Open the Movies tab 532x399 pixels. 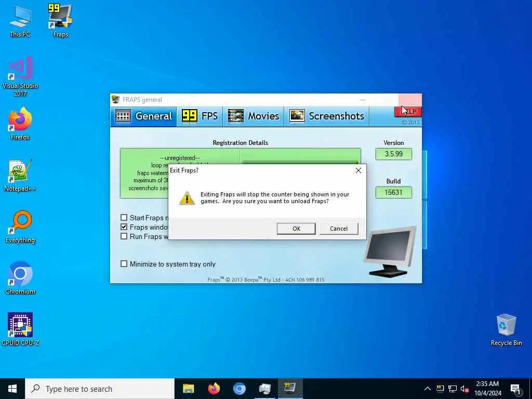coord(253,116)
